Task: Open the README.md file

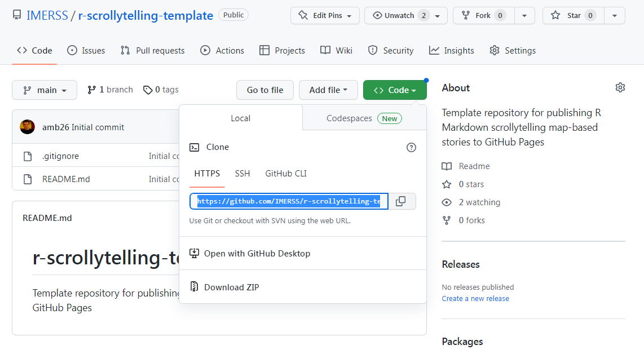Action: click(x=66, y=179)
